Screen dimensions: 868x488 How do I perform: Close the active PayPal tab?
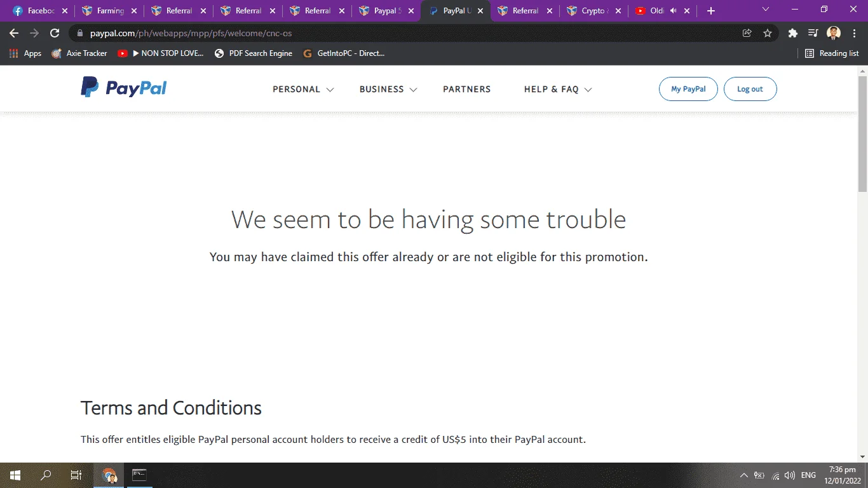coord(480,11)
